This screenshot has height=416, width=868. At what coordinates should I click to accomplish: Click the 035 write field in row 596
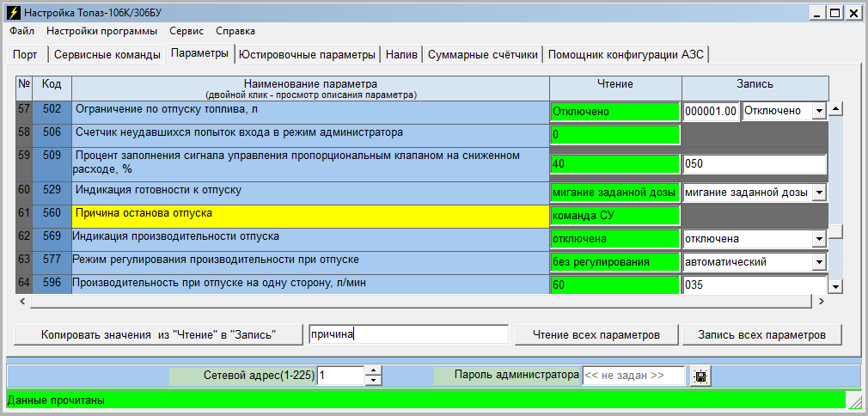755,284
